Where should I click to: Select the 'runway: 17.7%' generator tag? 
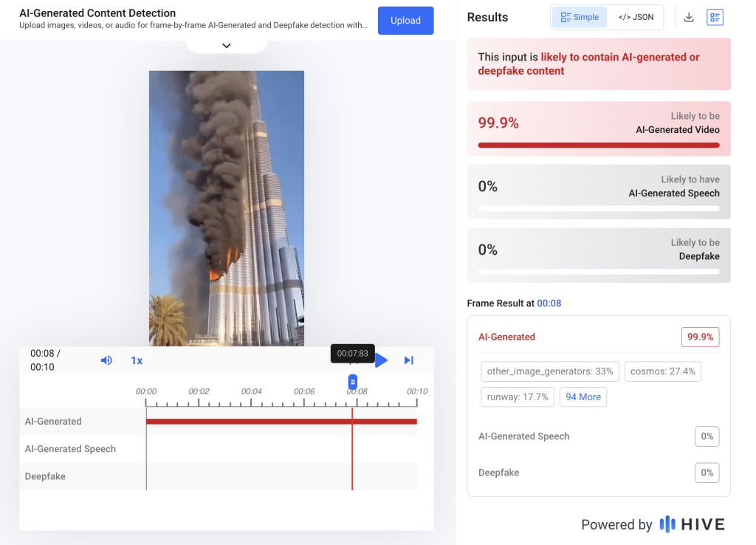click(x=517, y=397)
